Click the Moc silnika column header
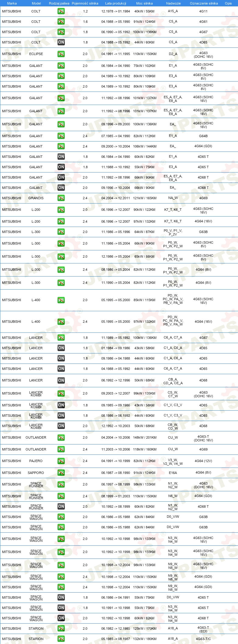This screenshot has width=238, height=644. pos(145,3)
